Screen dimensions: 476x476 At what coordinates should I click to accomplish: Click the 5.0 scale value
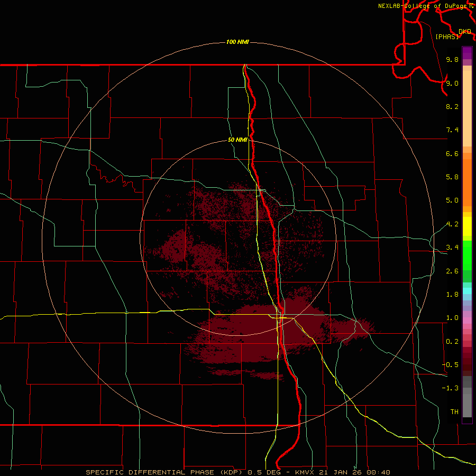tap(452, 200)
